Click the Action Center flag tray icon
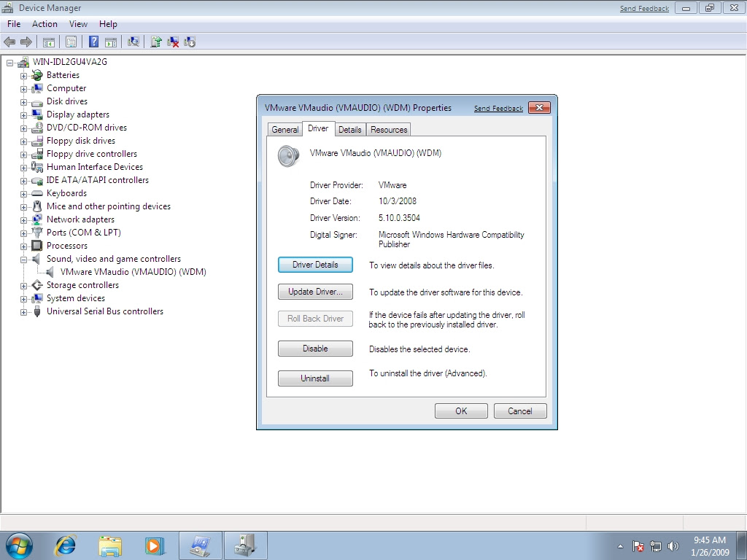This screenshot has height=560, width=747. pyautogui.click(x=638, y=546)
